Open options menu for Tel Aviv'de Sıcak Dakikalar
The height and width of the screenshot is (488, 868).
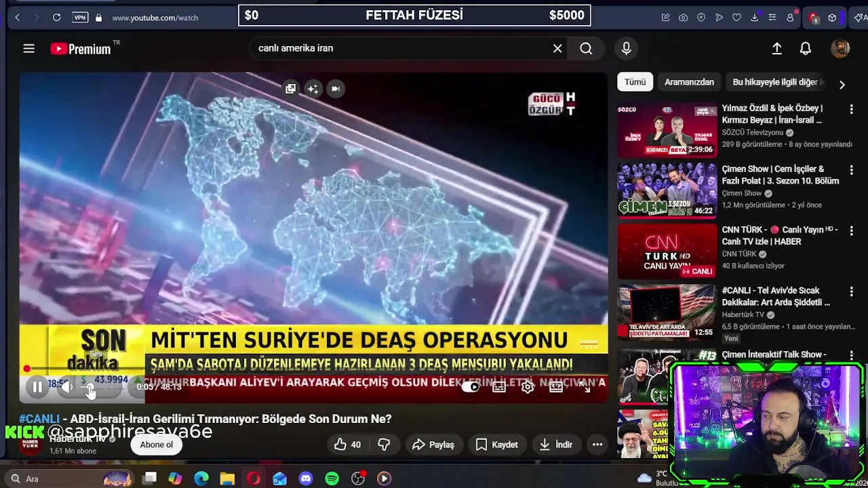(852, 291)
